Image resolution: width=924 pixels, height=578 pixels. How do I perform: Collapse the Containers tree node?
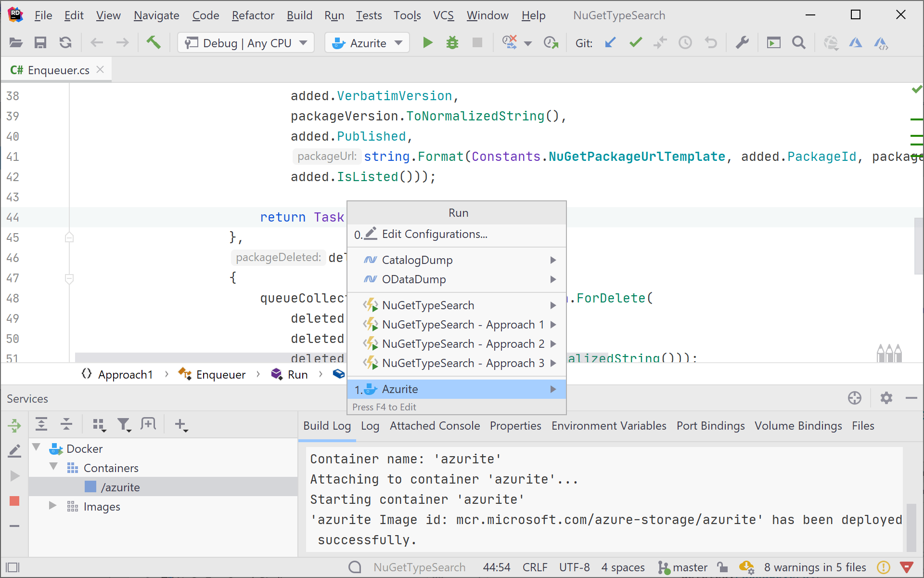click(x=53, y=467)
